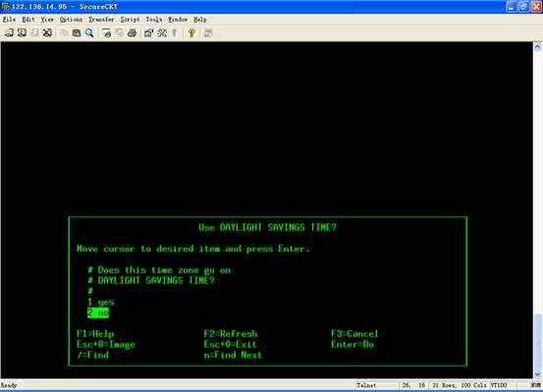Click the printer icon in toolbar

(x=132, y=33)
